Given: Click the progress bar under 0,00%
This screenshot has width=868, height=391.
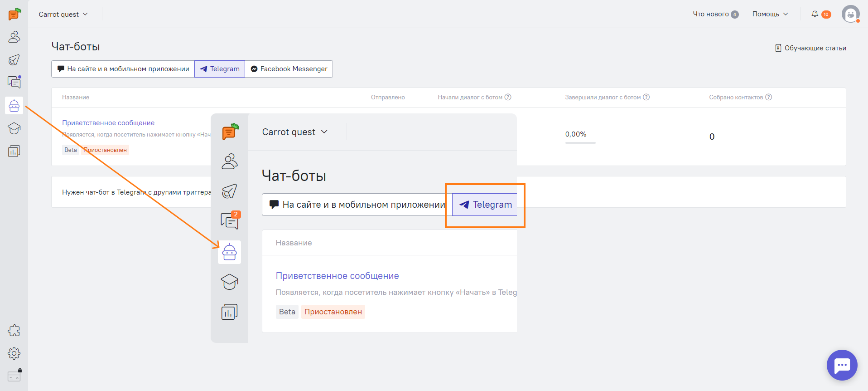Looking at the screenshot, I should pyautogui.click(x=580, y=143).
